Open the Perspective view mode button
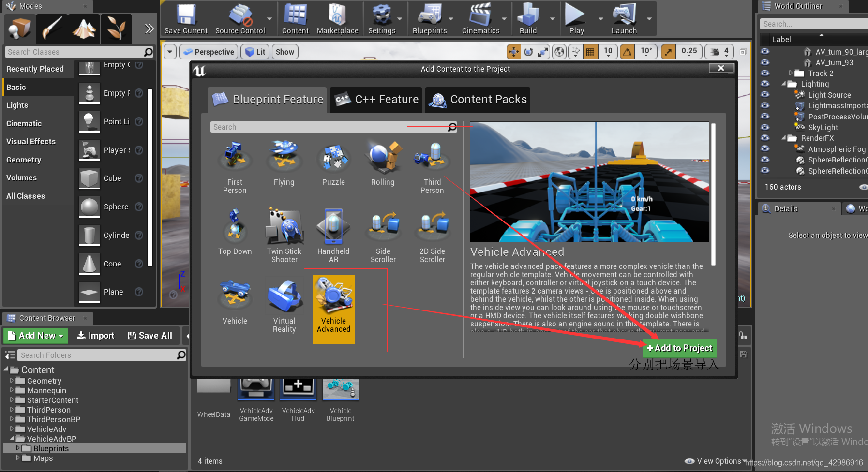 (x=209, y=52)
